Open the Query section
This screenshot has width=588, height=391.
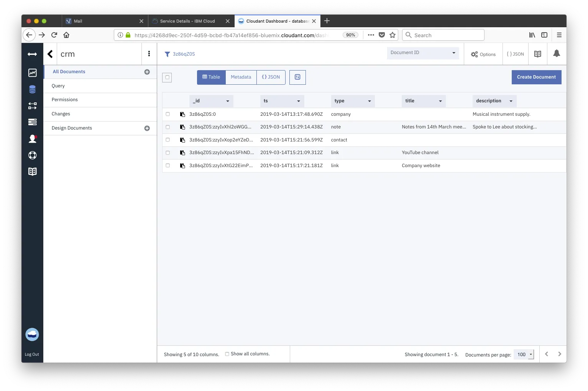point(100,86)
